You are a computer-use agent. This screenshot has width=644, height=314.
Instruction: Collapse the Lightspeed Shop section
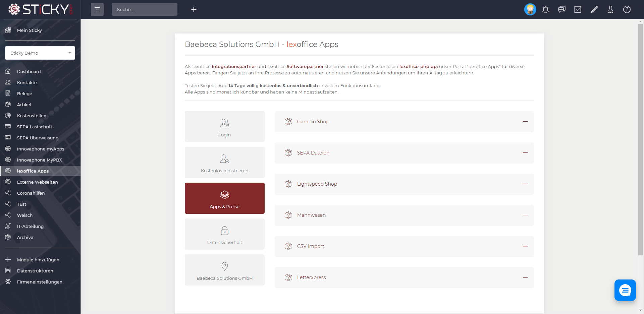[x=525, y=184]
